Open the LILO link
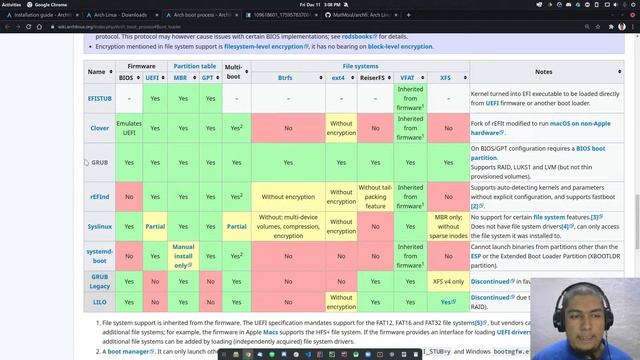The width and height of the screenshot is (640, 360). 100,302
